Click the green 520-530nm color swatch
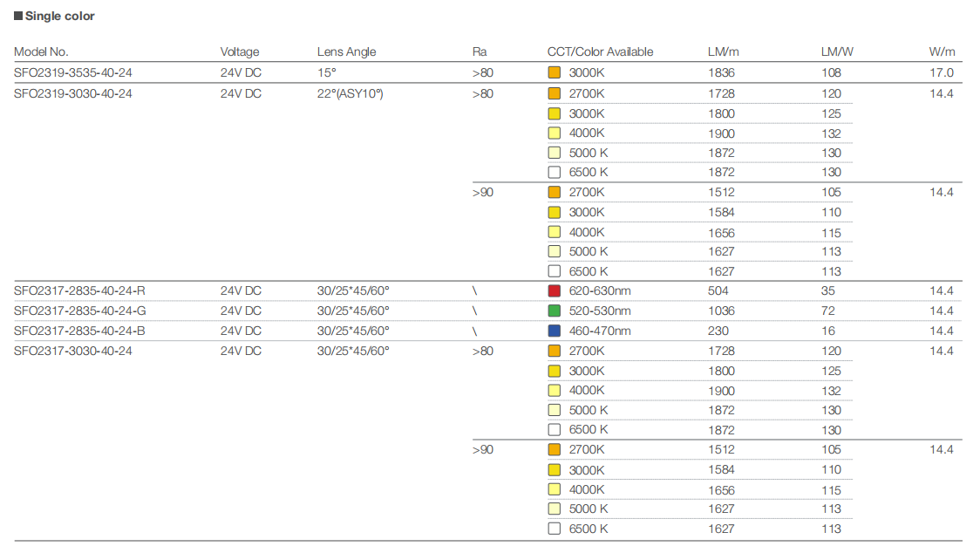 tap(554, 311)
